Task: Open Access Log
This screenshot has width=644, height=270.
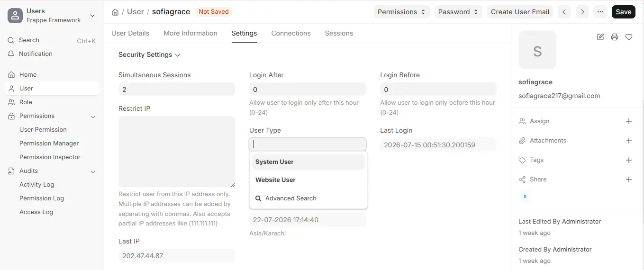Action: (36, 212)
